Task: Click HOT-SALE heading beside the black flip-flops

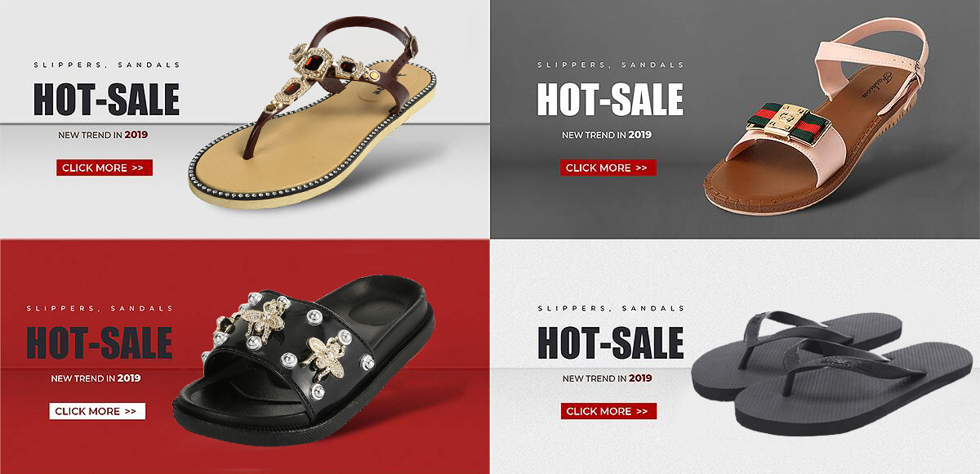Action: coord(611,342)
